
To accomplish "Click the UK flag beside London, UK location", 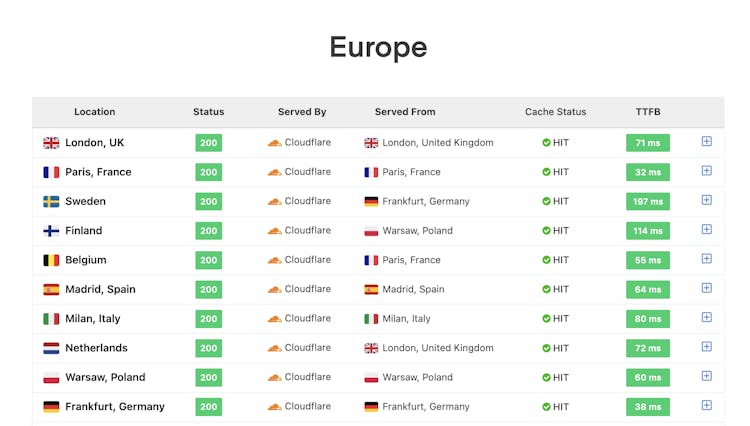I will tap(51, 143).
